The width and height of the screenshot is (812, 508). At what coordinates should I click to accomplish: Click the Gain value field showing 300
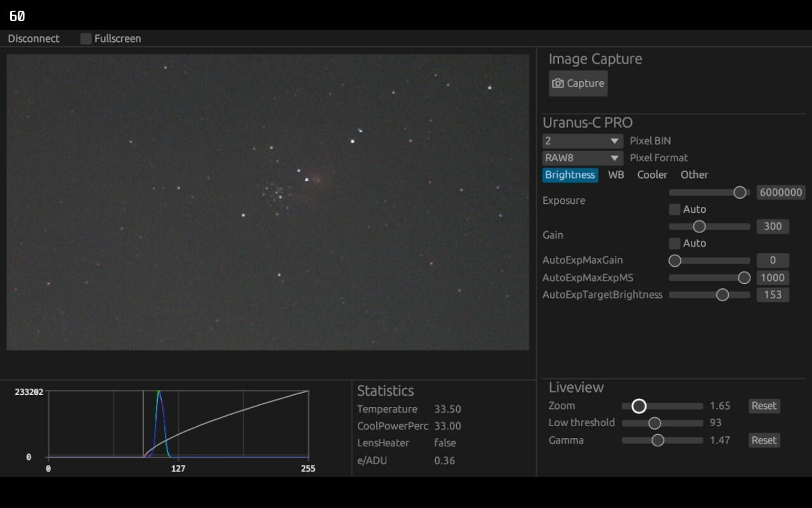(x=773, y=226)
